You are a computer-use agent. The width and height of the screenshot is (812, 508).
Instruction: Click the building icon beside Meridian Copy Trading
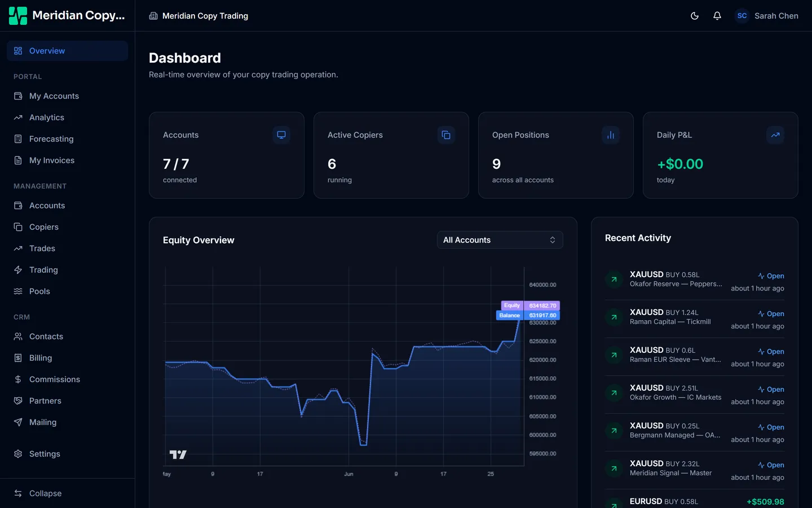tap(153, 16)
